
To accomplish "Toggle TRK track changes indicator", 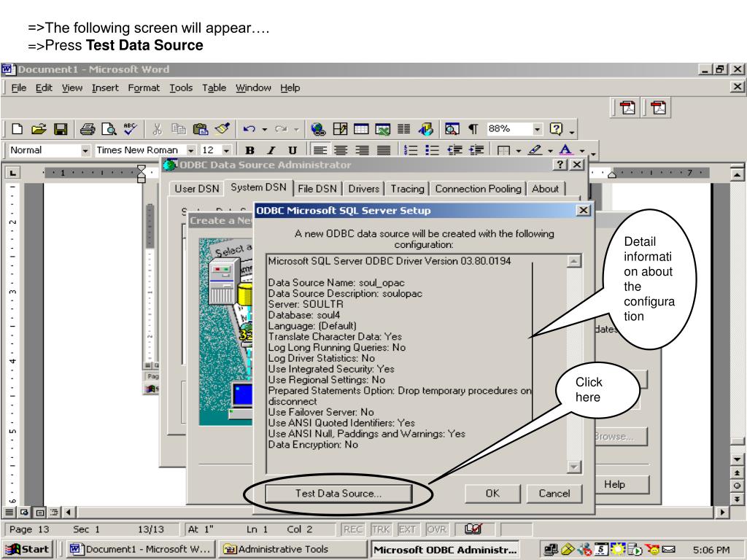I will click(381, 529).
